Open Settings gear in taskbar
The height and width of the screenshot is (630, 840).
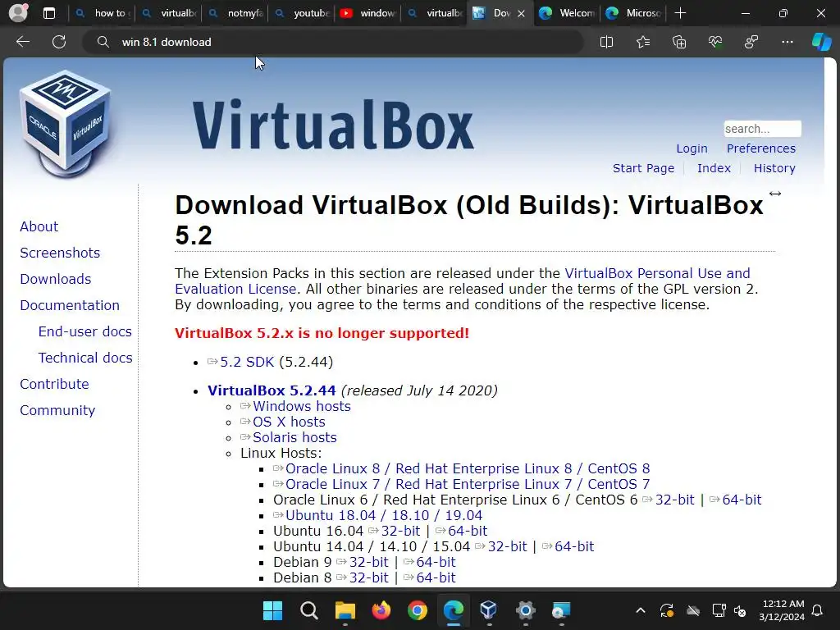526,610
